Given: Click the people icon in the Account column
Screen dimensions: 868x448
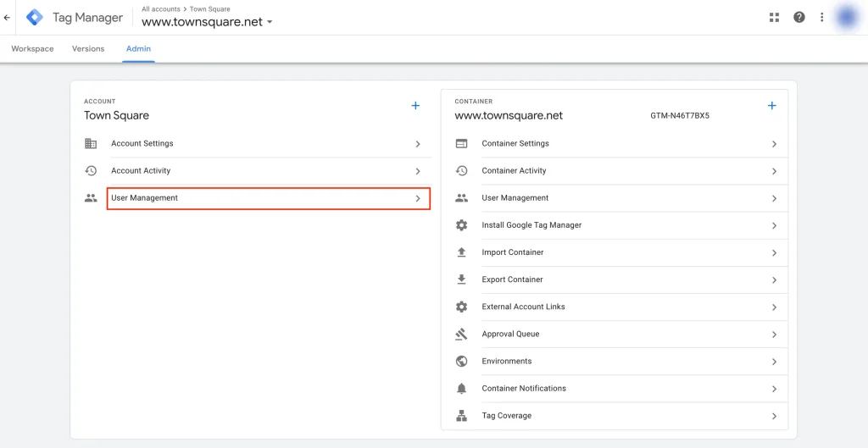Looking at the screenshot, I should click(x=91, y=197).
